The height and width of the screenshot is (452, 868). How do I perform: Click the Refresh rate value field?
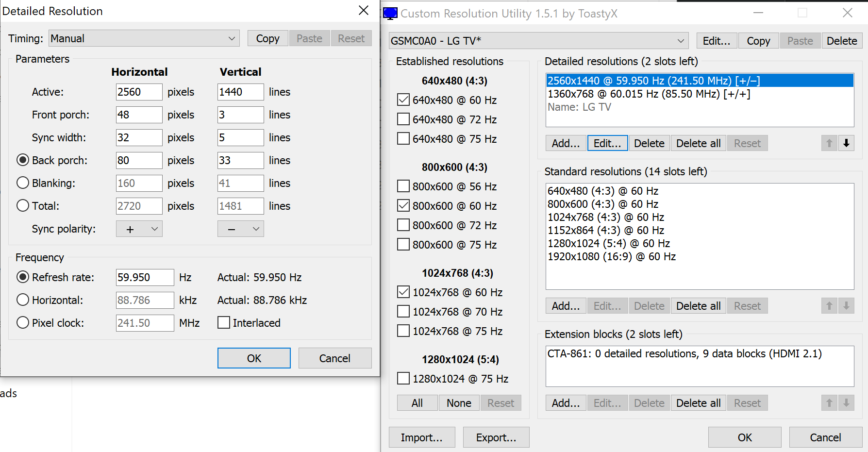[145, 277]
